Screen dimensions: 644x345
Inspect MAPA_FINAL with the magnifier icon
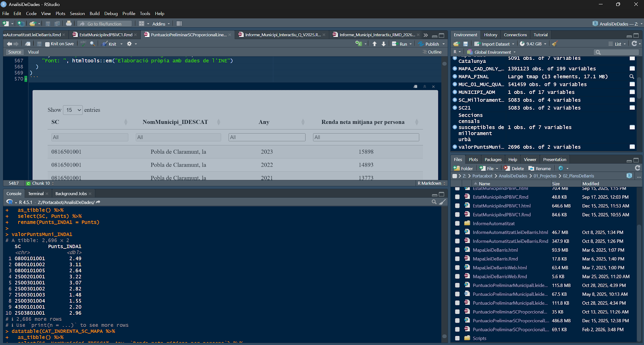click(x=632, y=76)
